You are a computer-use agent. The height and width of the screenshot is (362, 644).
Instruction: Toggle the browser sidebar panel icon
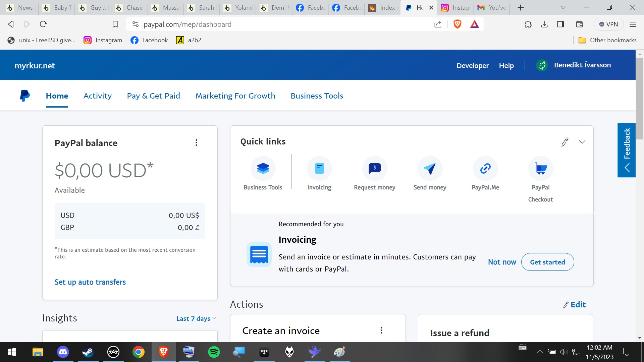(x=560, y=24)
